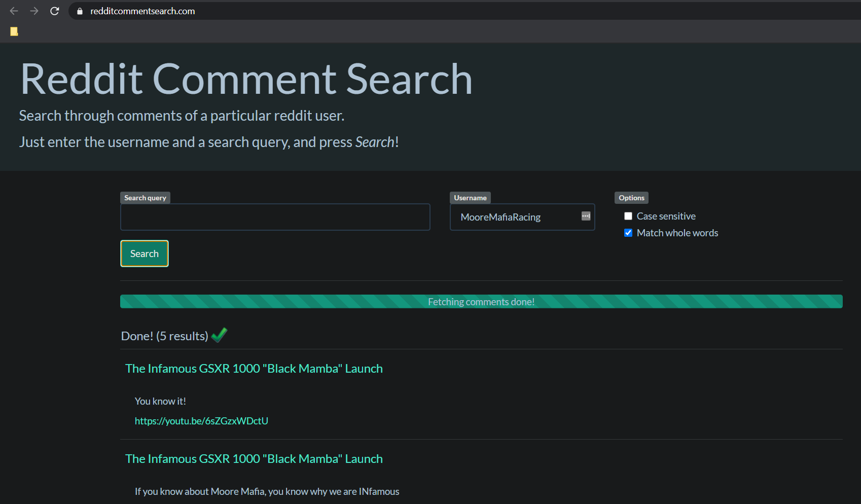The height and width of the screenshot is (504, 861).
Task: Open the youtu.be/6sZGzxWDctU link
Action: pos(201,421)
